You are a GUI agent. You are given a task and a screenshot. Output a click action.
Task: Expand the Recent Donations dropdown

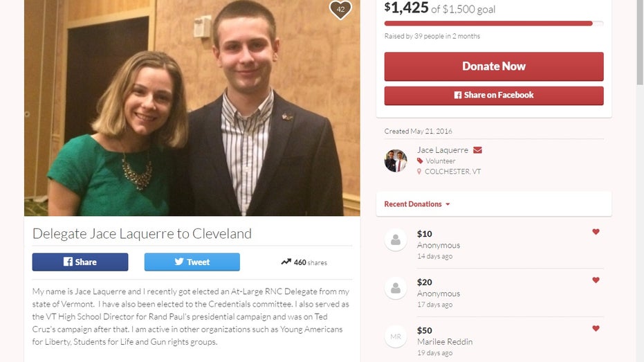[417, 204]
